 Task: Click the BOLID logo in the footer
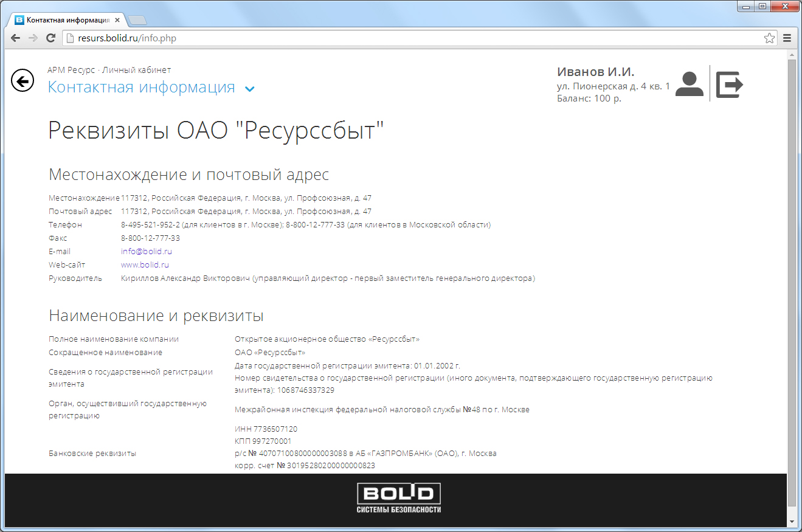[x=398, y=497]
